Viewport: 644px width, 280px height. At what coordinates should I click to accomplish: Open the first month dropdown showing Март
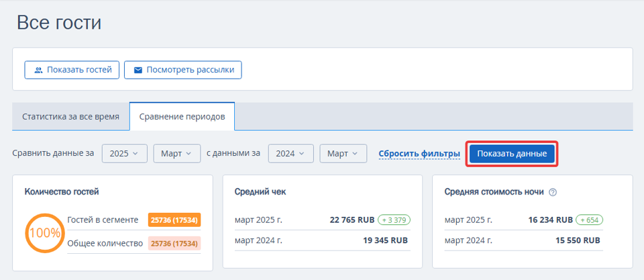[x=176, y=153]
